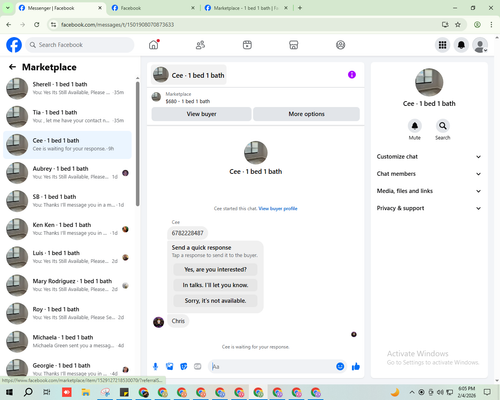The height and width of the screenshot is (400, 500).
Task: Open the Roy - 1 bed 1 bath conversation
Action: click(68, 313)
